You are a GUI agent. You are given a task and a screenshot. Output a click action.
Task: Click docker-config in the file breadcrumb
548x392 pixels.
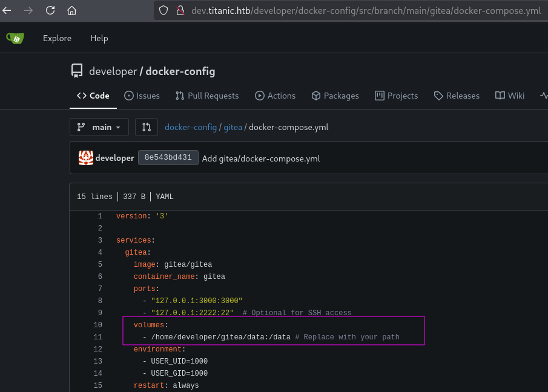(191, 128)
